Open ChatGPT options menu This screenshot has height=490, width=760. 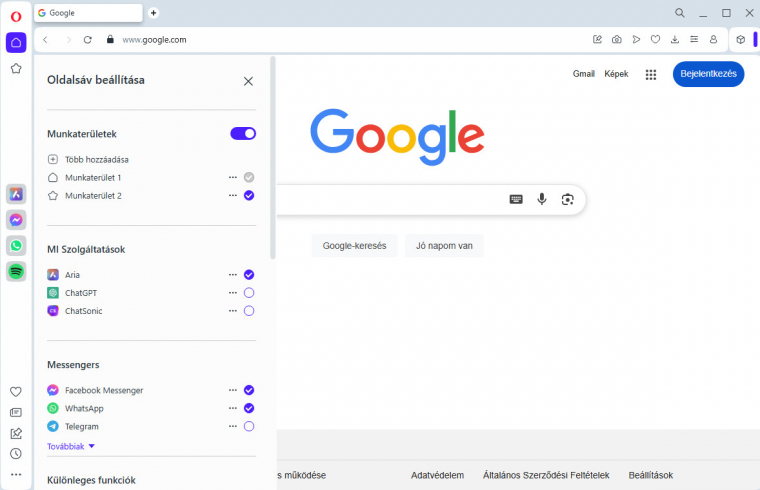pyautogui.click(x=233, y=293)
